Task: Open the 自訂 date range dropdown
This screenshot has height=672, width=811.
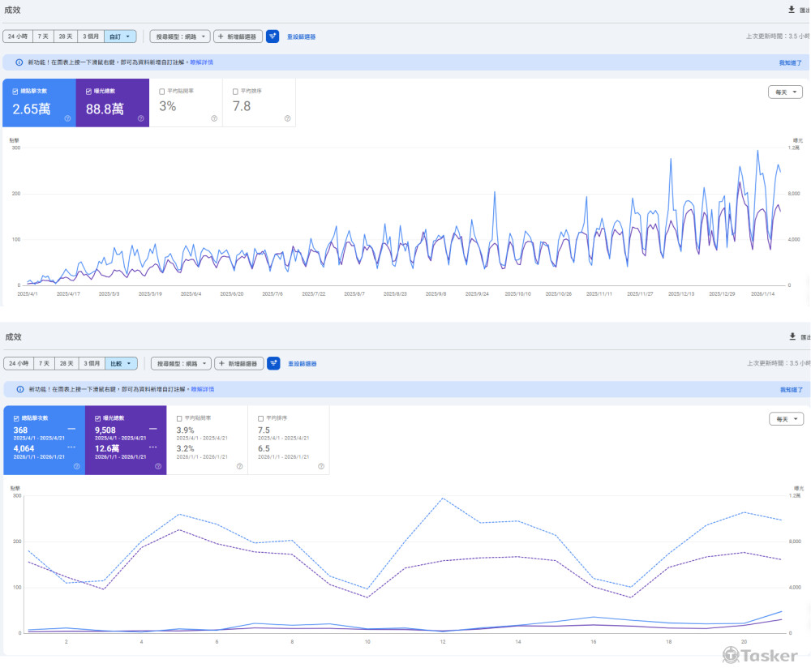Action: pyautogui.click(x=119, y=36)
